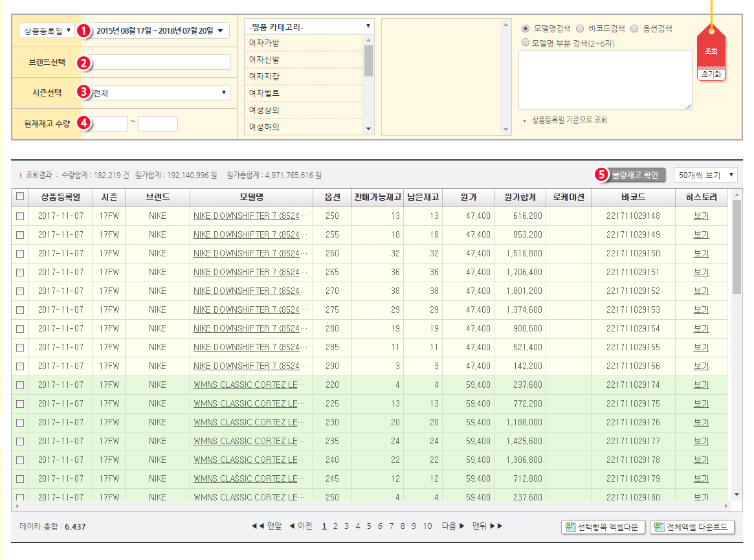
Task: Select the 바코드검색 radio button
Action: click(580, 29)
